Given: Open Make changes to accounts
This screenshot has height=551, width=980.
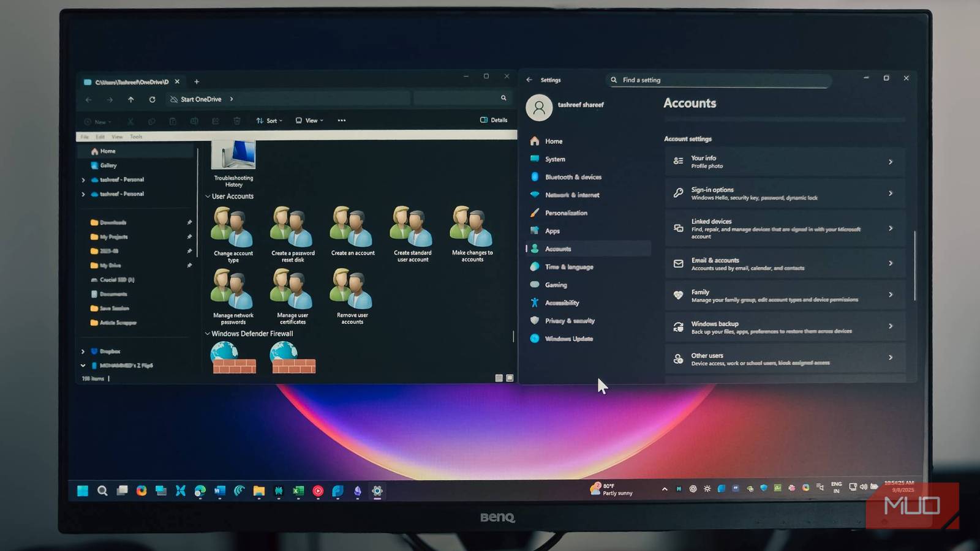Looking at the screenshot, I should tap(472, 235).
